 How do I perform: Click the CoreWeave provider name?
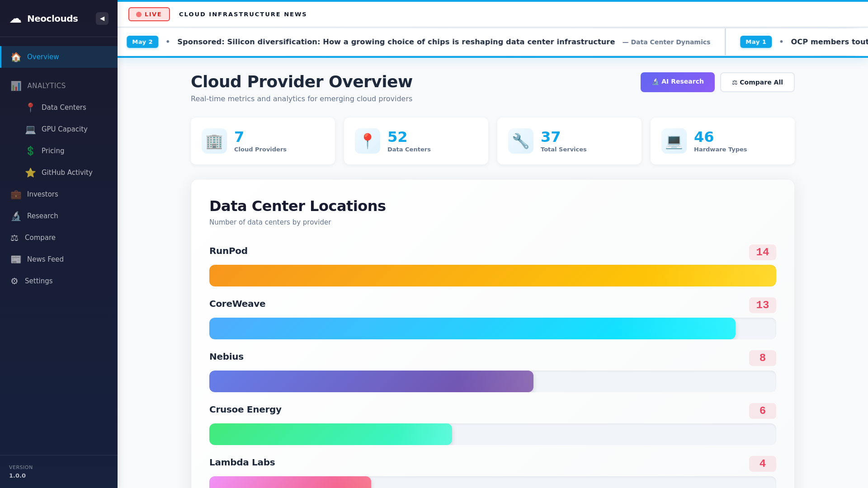point(237,304)
